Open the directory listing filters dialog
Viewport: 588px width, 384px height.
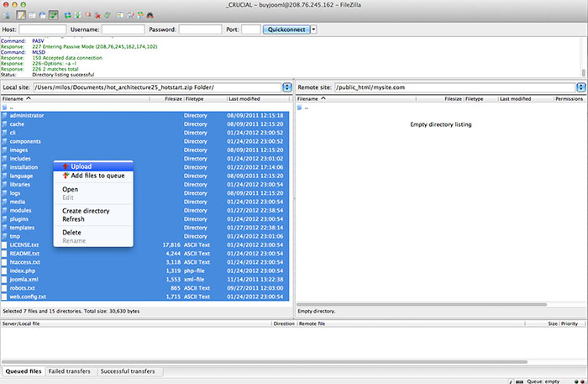120,15
